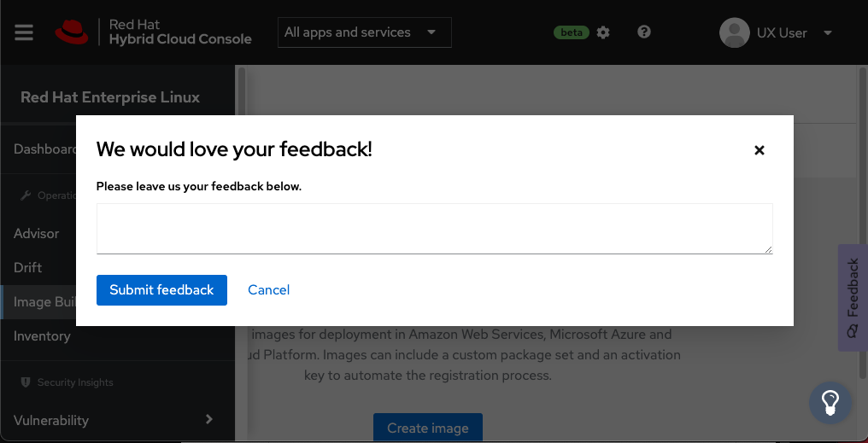The width and height of the screenshot is (868, 443).
Task: Click the Red Hat logo
Action: point(72,32)
